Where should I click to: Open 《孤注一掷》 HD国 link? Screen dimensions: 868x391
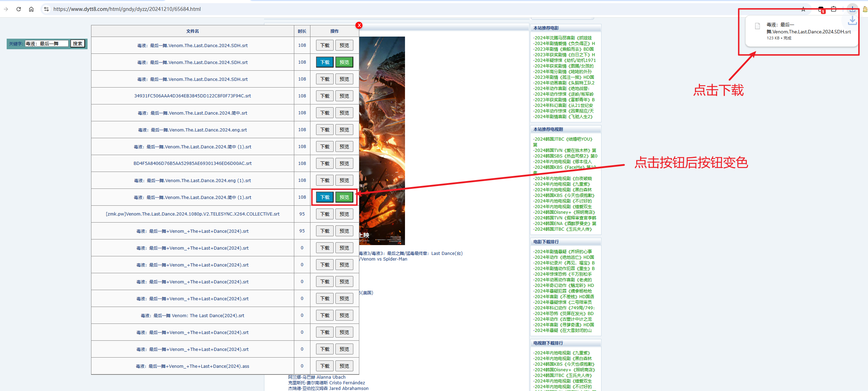(x=564, y=77)
